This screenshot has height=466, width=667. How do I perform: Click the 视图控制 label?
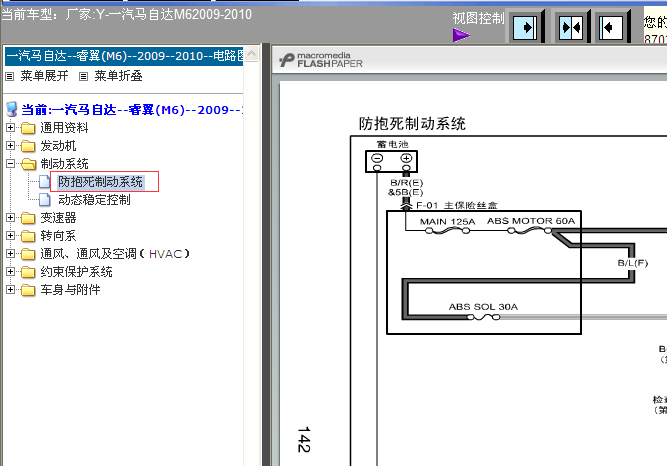point(478,18)
